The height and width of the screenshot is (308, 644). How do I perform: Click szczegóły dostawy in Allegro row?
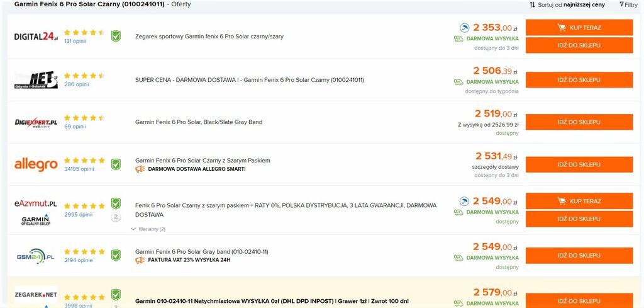pyautogui.click(x=496, y=167)
